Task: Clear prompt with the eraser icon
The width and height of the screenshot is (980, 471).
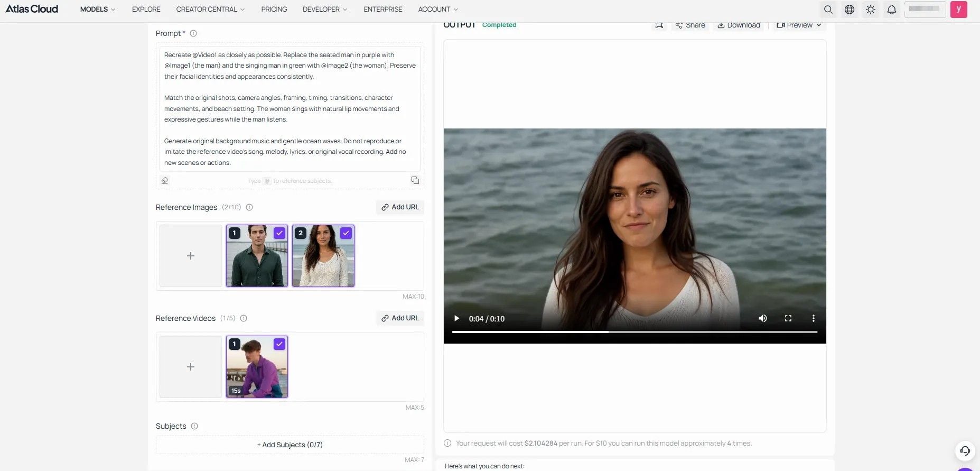Action: [165, 180]
